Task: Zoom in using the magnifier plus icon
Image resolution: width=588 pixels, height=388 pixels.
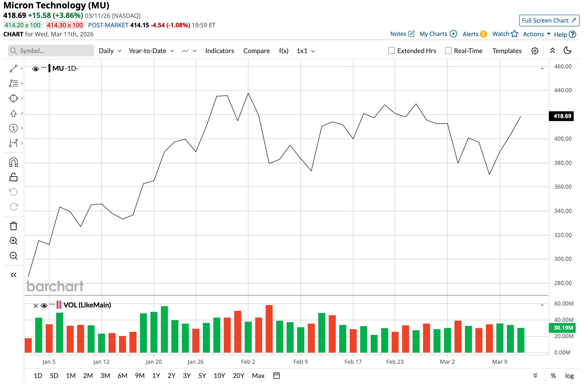Action: 13,241
